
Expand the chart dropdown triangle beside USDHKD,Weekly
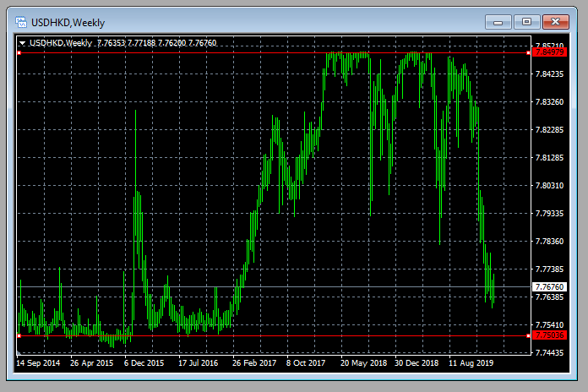pos(23,44)
